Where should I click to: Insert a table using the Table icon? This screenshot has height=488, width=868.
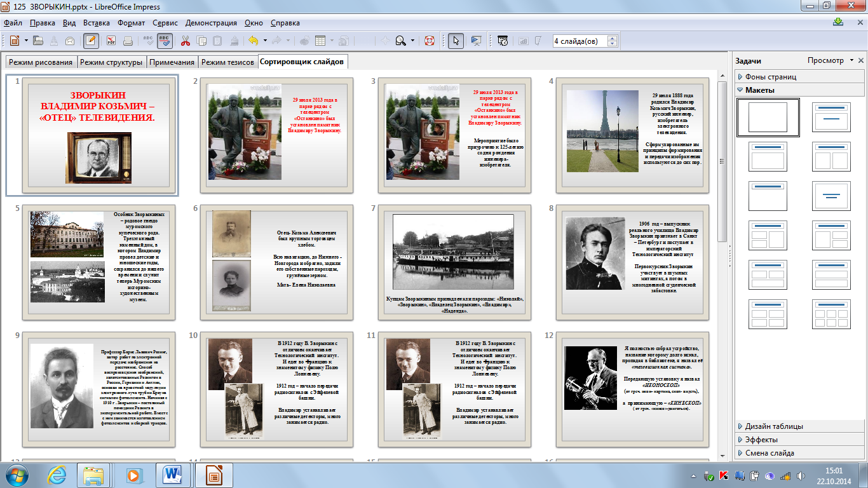(x=321, y=40)
